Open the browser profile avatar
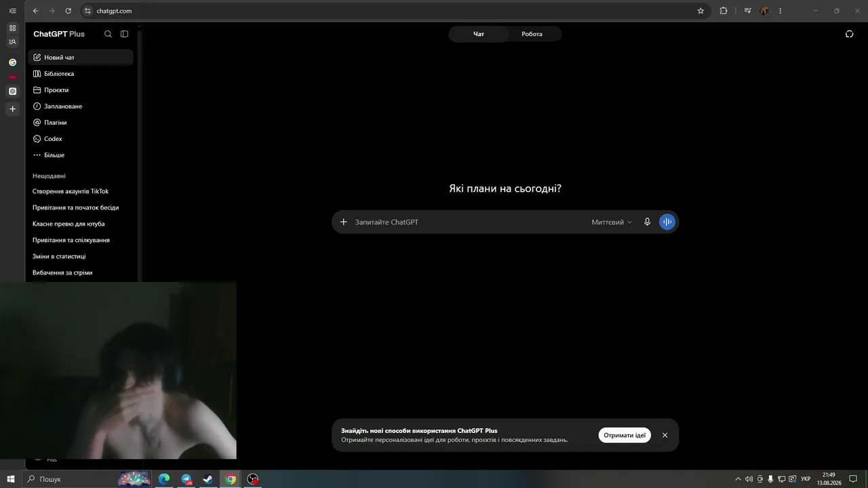This screenshot has width=868, height=488. pos(765,11)
